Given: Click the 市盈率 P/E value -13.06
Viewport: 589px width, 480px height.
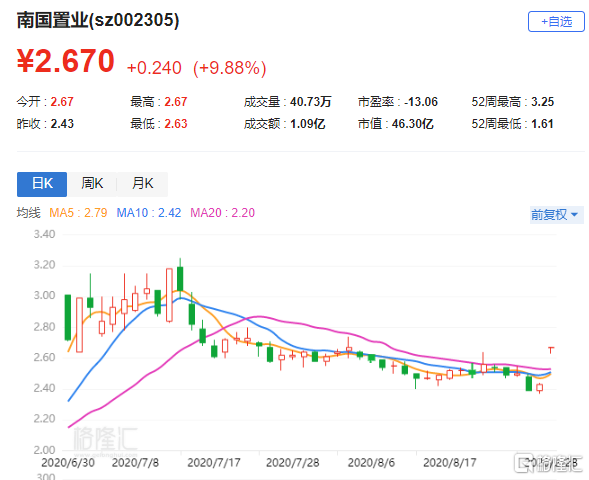Looking at the screenshot, I should pos(421,102).
